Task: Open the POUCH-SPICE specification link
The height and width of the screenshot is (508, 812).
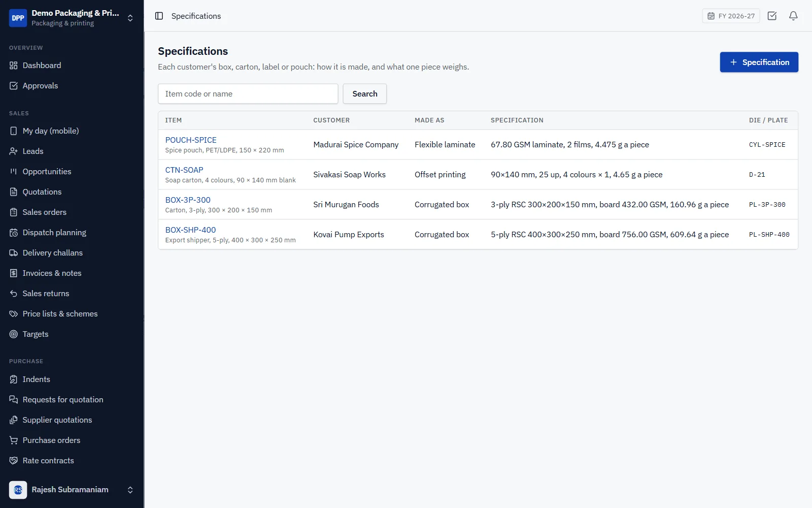Action: (191, 140)
